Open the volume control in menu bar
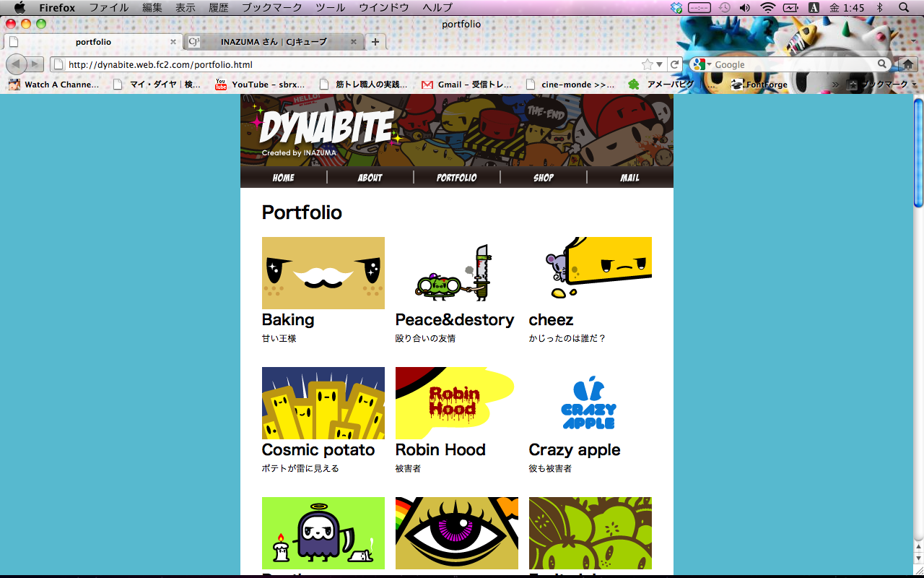 (x=745, y=7)
